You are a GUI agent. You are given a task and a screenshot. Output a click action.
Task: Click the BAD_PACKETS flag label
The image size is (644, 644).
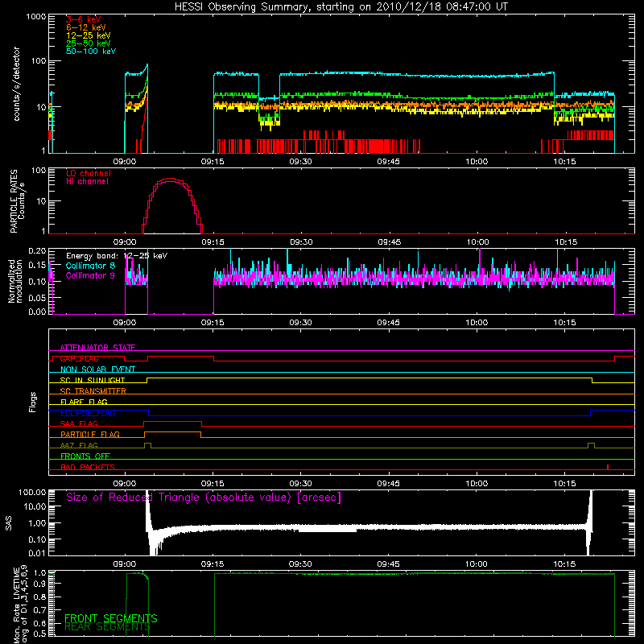(x=88, y=467)
